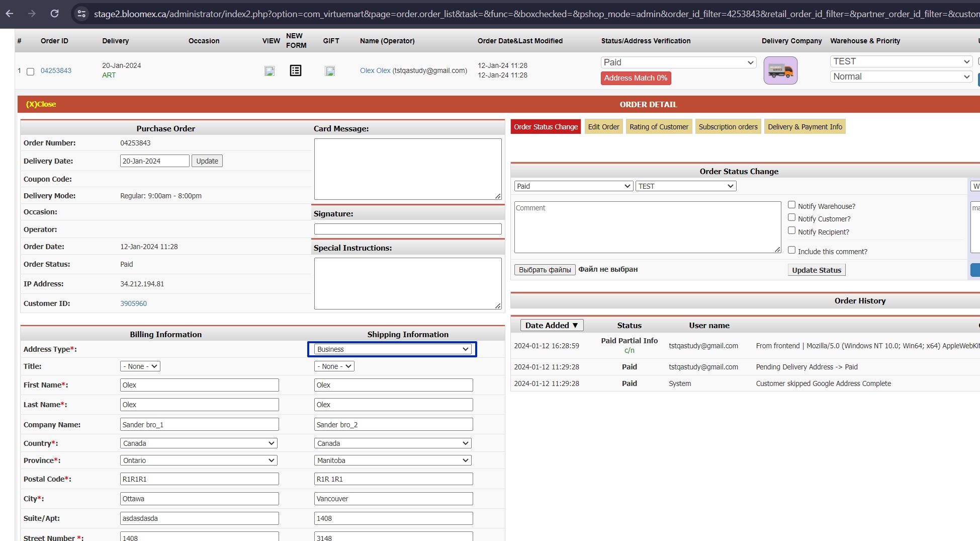The height and width of the screenshot is (541, 980).
Task: Open order ID 04253843 link
Action: click(x=56, y=70)
